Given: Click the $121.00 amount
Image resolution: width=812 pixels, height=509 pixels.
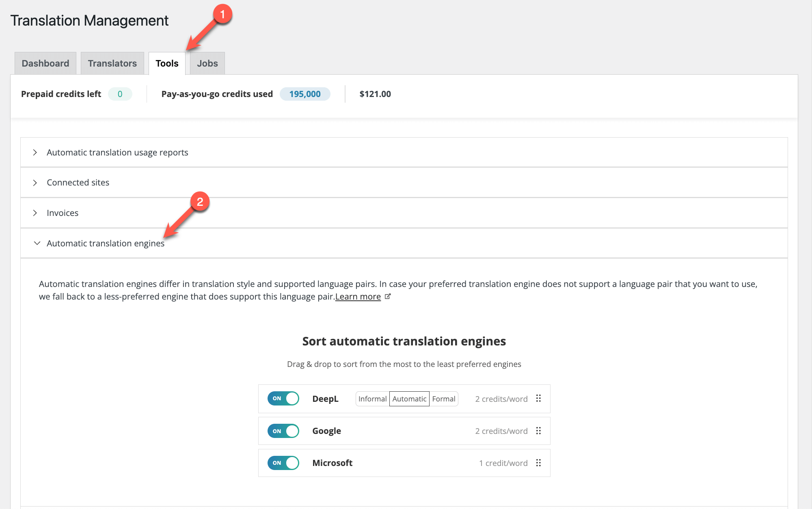Looking at the screenshot, I should pyautogui.click(x=375, y=94).
